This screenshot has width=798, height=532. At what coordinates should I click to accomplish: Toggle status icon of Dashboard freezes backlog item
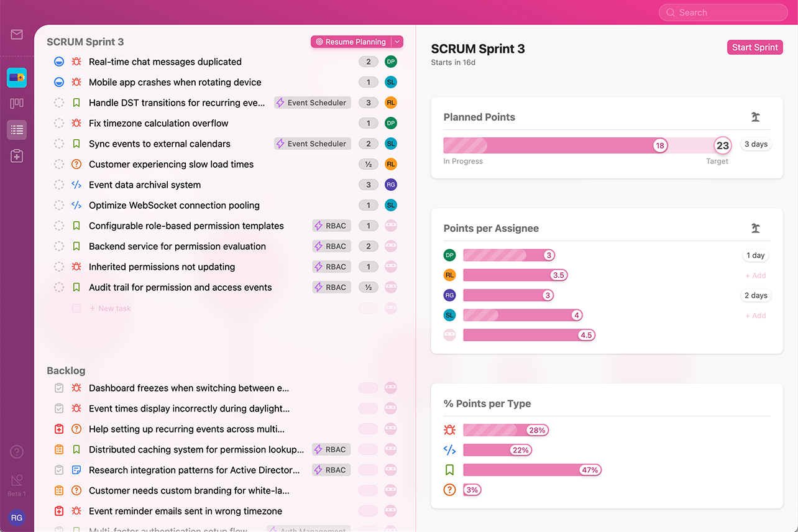pos(59,388)
